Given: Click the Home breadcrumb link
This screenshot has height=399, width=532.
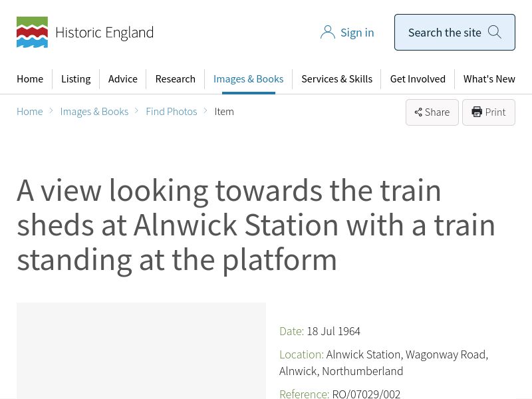Looking at the screenshot, I should coord(30,111).
